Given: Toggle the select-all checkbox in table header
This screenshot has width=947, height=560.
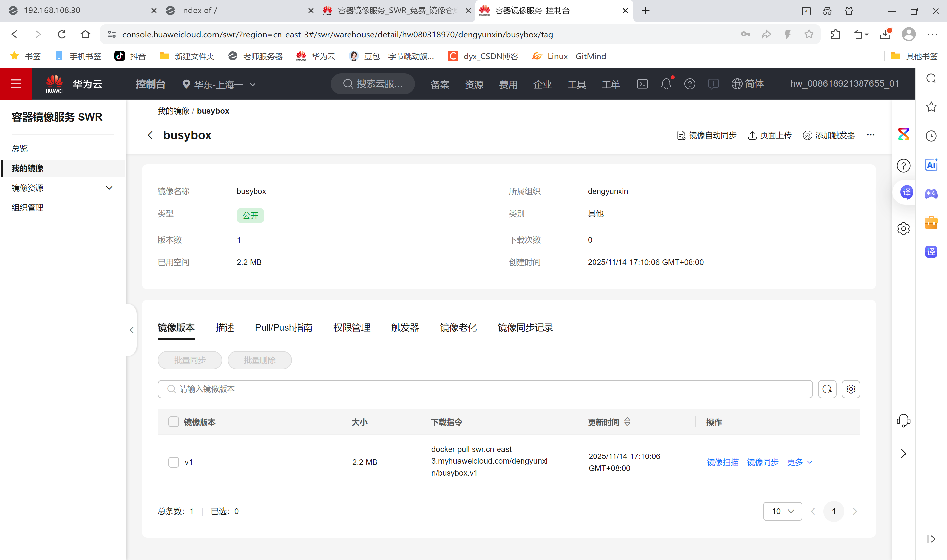Looking at the screenshot, I should tap(173, 422).
